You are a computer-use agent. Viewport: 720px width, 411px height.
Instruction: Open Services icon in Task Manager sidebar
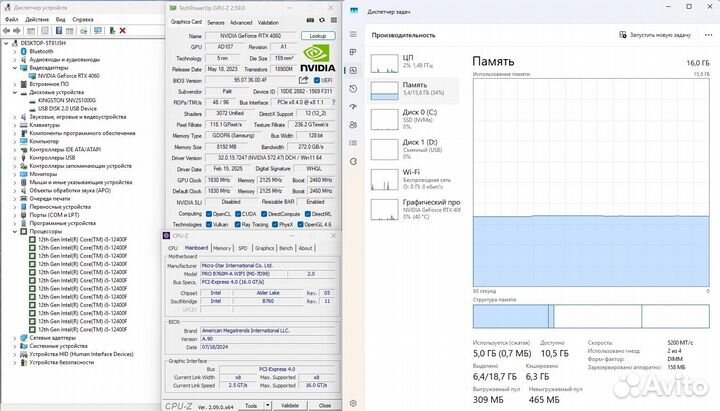(353, 161)
